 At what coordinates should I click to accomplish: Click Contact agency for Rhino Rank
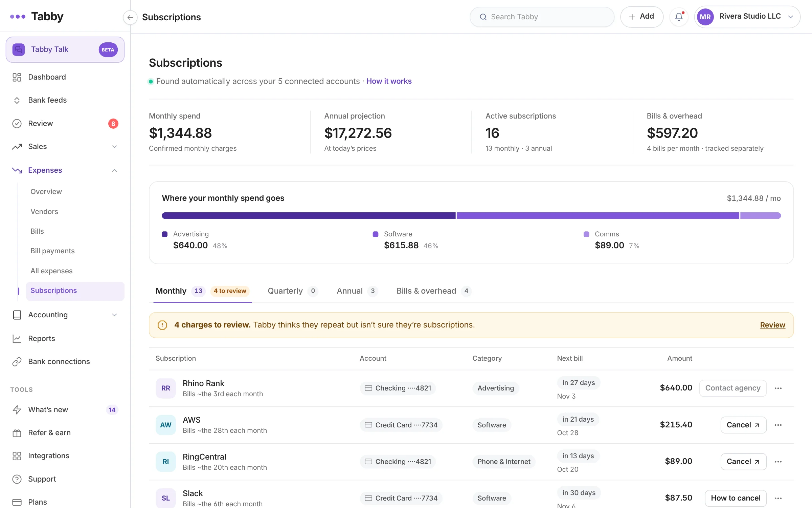(732, 388)
